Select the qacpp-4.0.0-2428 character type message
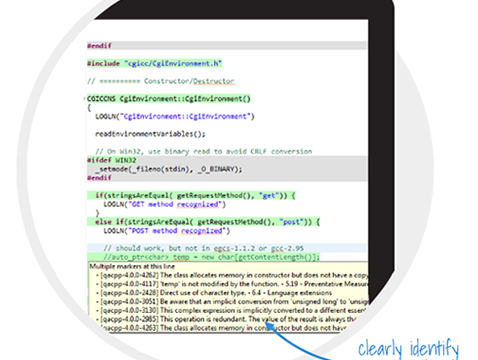Viewport: 478px width, 360px height. (x=214, y=293)
